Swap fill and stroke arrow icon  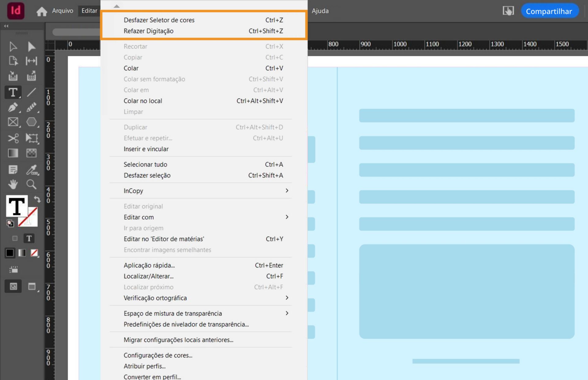[x=37, y=199]
